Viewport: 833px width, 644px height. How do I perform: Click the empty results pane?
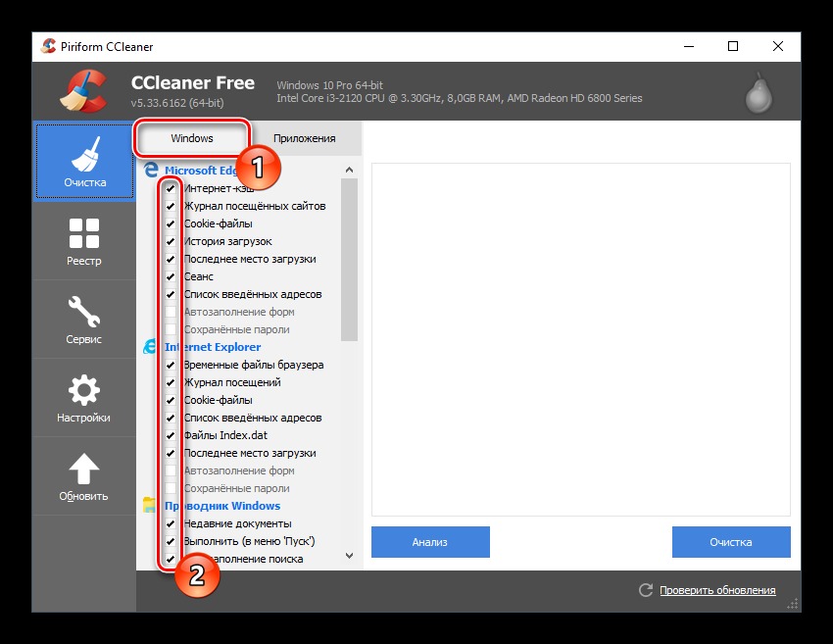coord(581,339)
